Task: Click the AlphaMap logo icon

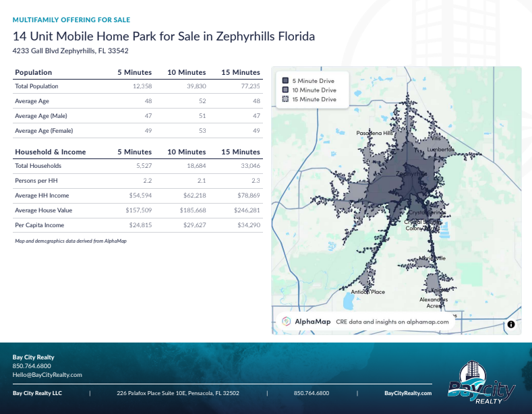Action: tap(286, 322)
